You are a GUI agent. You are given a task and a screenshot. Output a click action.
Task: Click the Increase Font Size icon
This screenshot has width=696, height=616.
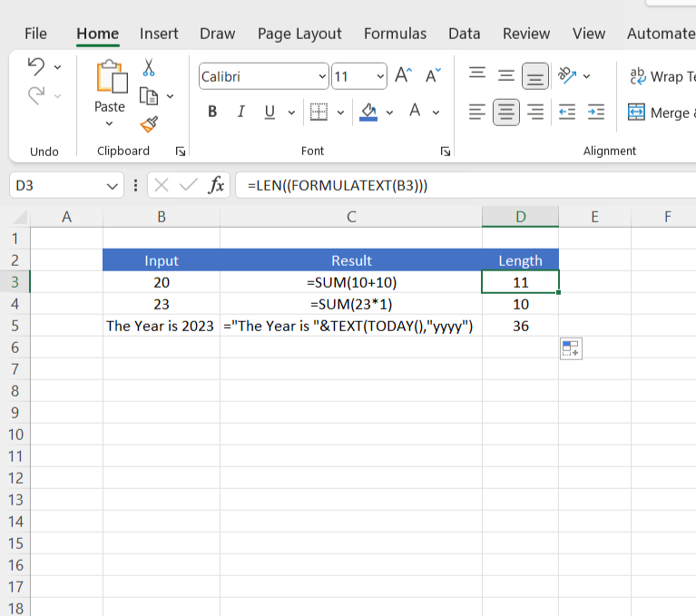tap(404, 76)
